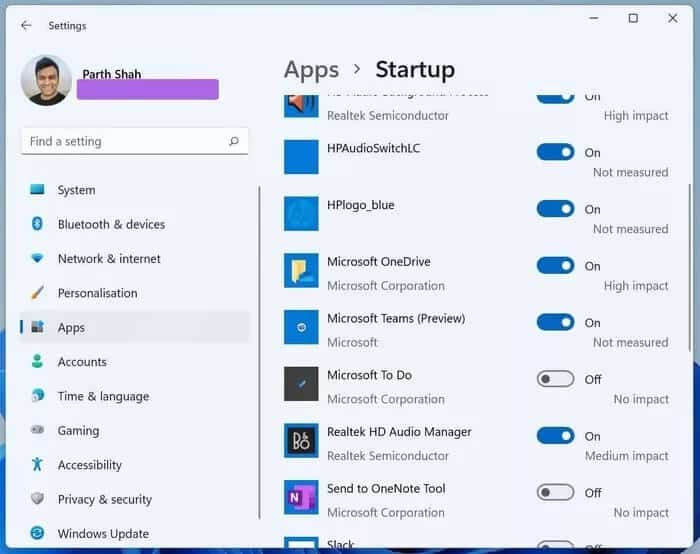Viewport: 700px width, 554px height.
Task: Enable Microsoft To Do at startup
Action: (x=555, y=379)
